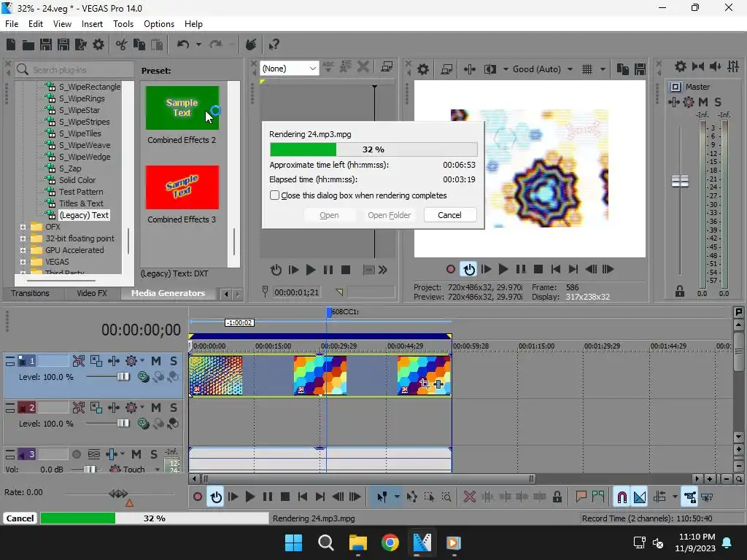Open Master bus audio properties gear

click(681, 66)
